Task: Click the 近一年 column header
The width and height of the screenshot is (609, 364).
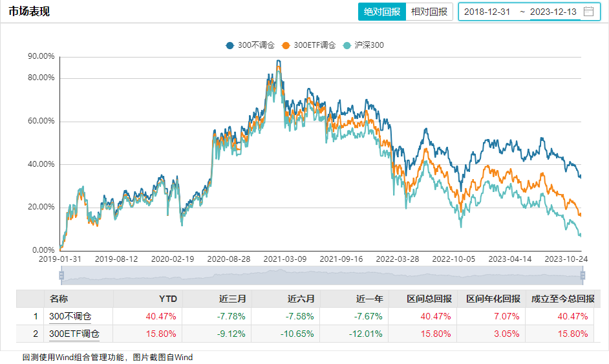Action: (370, 299)
